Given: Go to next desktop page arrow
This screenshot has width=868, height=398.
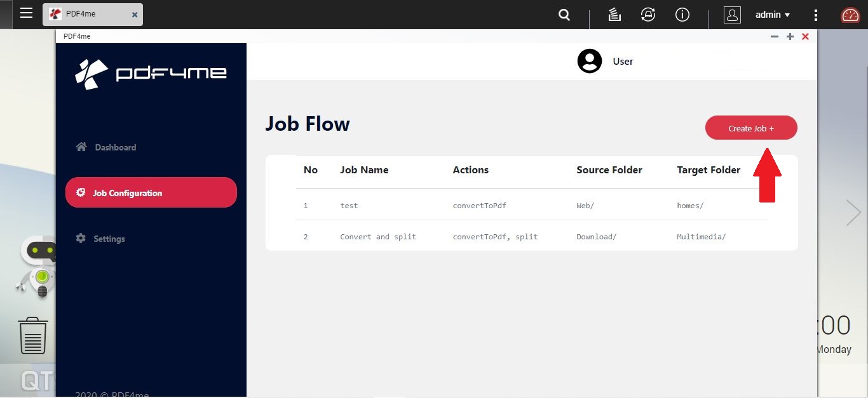Looking at the screenshot, I should [x=853, y=213].
